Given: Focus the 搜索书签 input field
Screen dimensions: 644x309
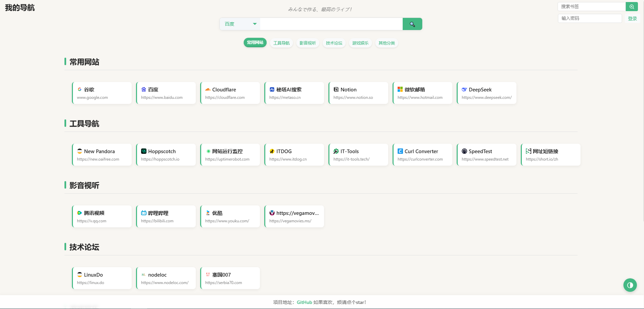Looking at the screenshot, I should click(x=592, y=6).
